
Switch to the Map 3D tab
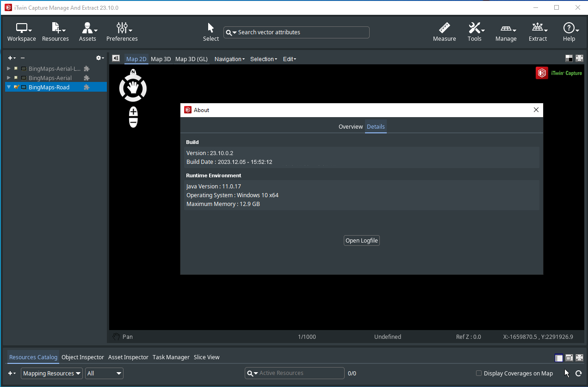coord(161,59)
